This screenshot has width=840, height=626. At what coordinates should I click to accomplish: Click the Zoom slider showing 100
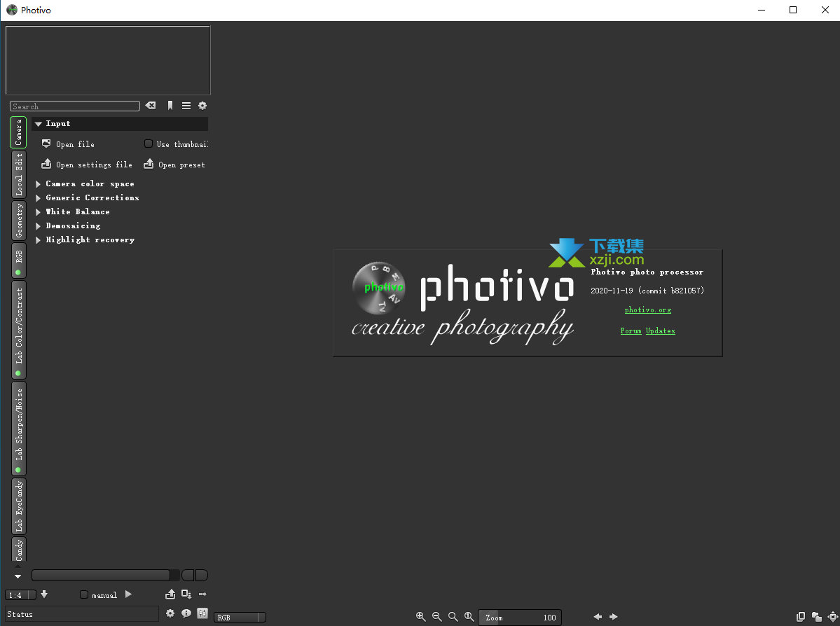520,618
